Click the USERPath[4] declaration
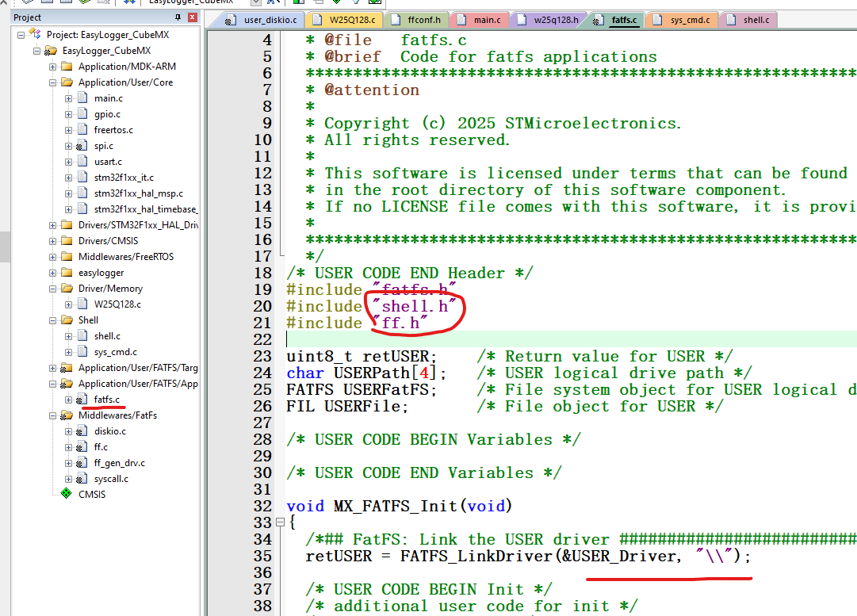The height and width of the screenshot is (616, 857). pyautogui.click(x=366, y=373)
